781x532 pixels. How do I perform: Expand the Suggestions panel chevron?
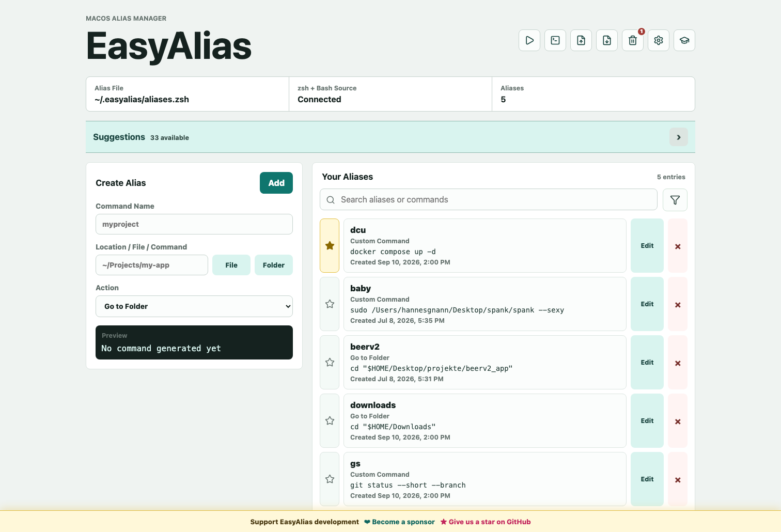point(679,137)
